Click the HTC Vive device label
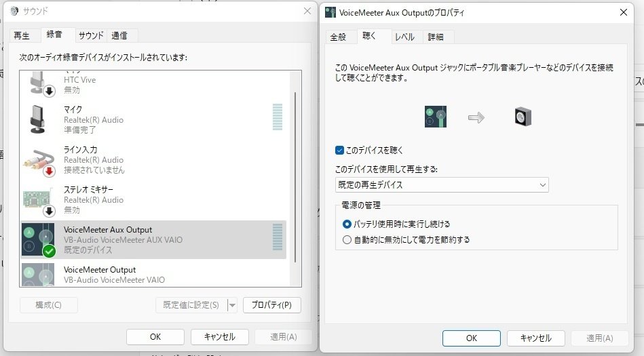Screen dimensions: 644x356 [x=79, y=80]
